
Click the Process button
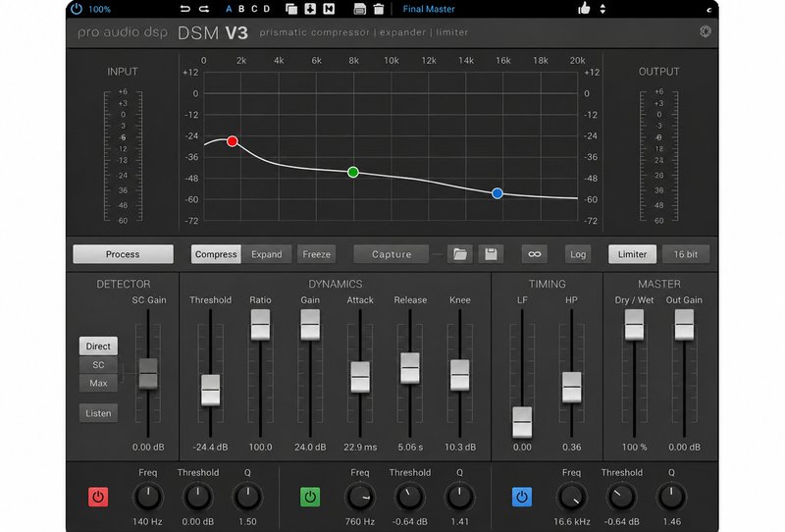tap(124, 254)
